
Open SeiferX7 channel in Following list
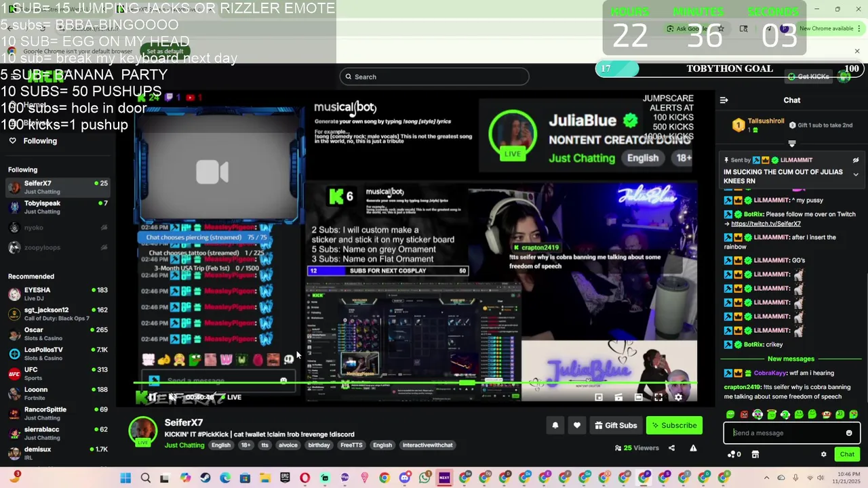point(57,187)
